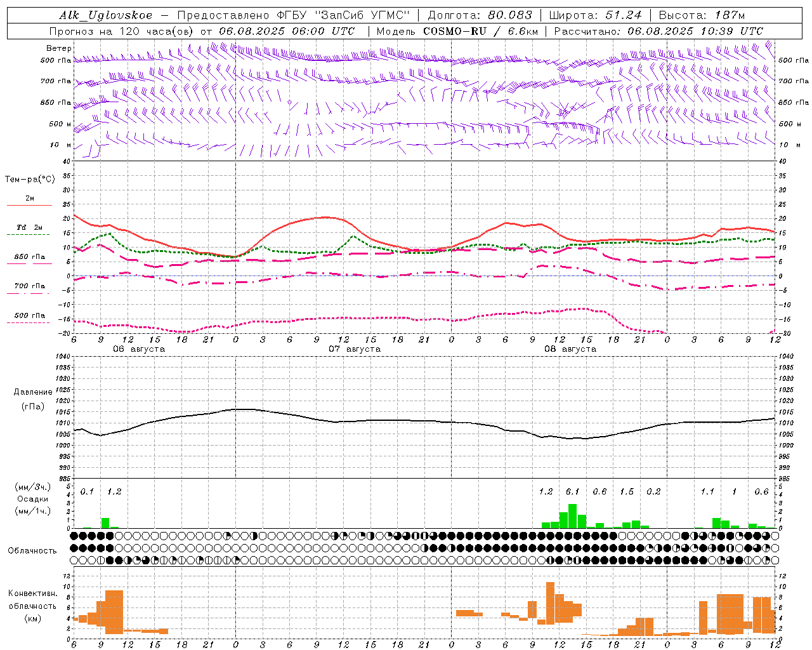The image size is (812, 650).
Task: Click the 'Осадки' precipitation label
Action: pyautogui.click(x=32, y=499)
